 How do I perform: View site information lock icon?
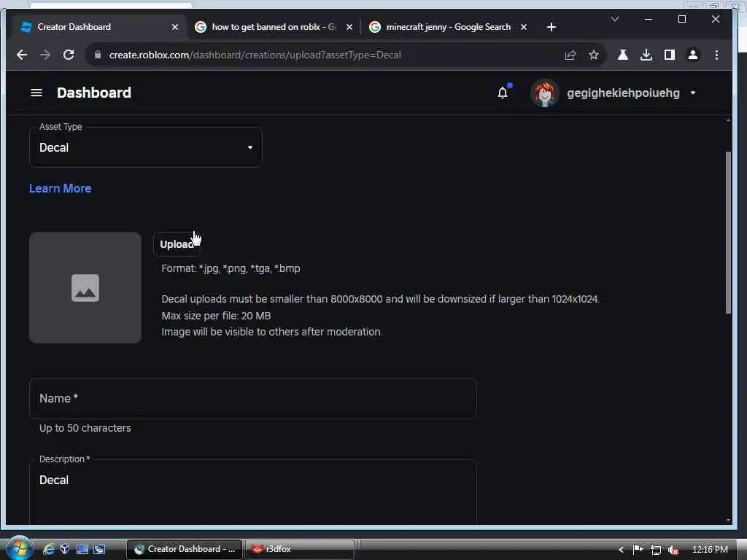click(98, 55)
